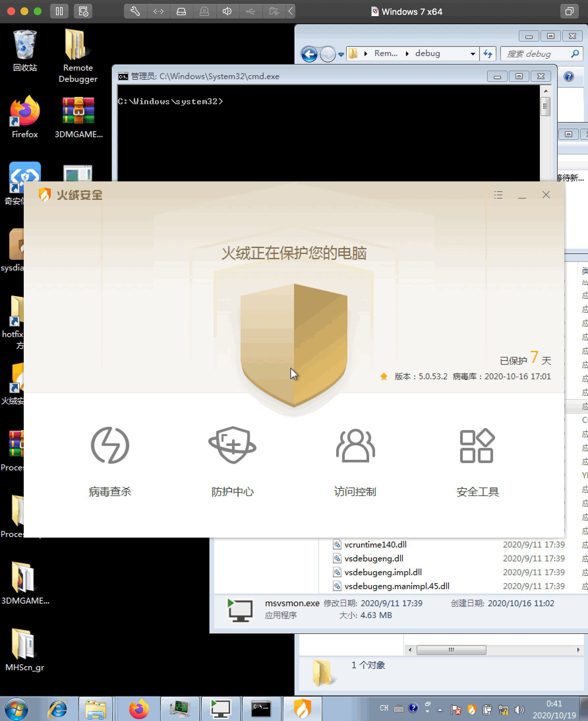Screen dimensions: 588x721
Task: Click the debug breadcrumb in address bar
Action: (x=427, y=53)
